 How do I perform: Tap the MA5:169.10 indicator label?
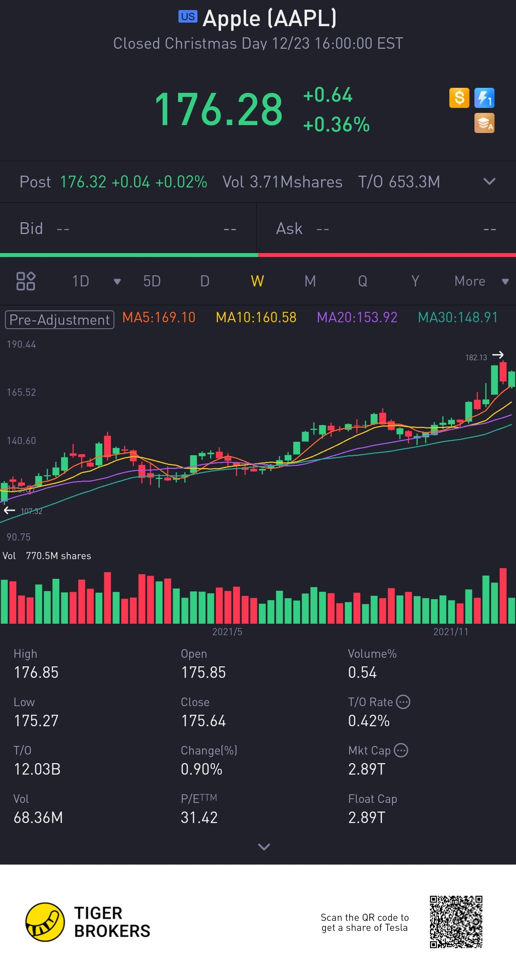click(159, 317)
